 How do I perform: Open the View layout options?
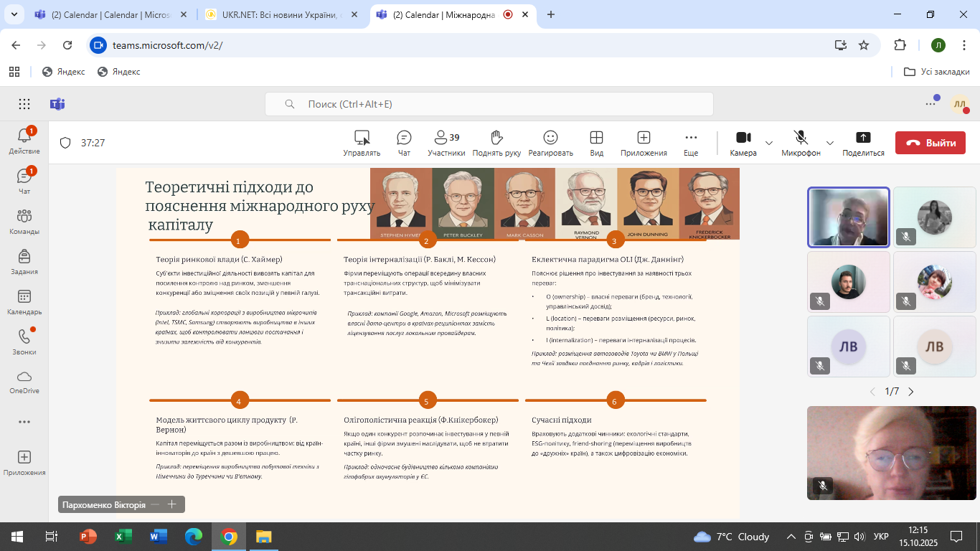596,142
